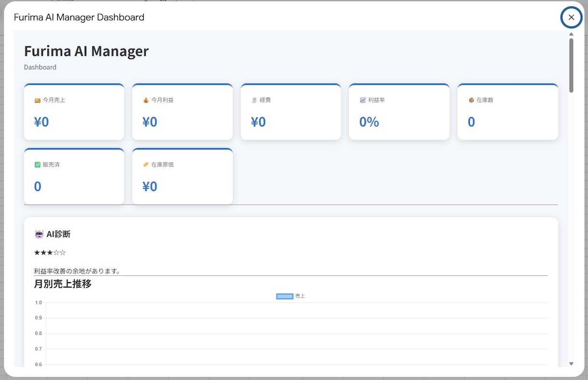The height and width of the screenshot is (380, 588).
Task: Click the scrollbar up arrow
Action: [571, 34]
